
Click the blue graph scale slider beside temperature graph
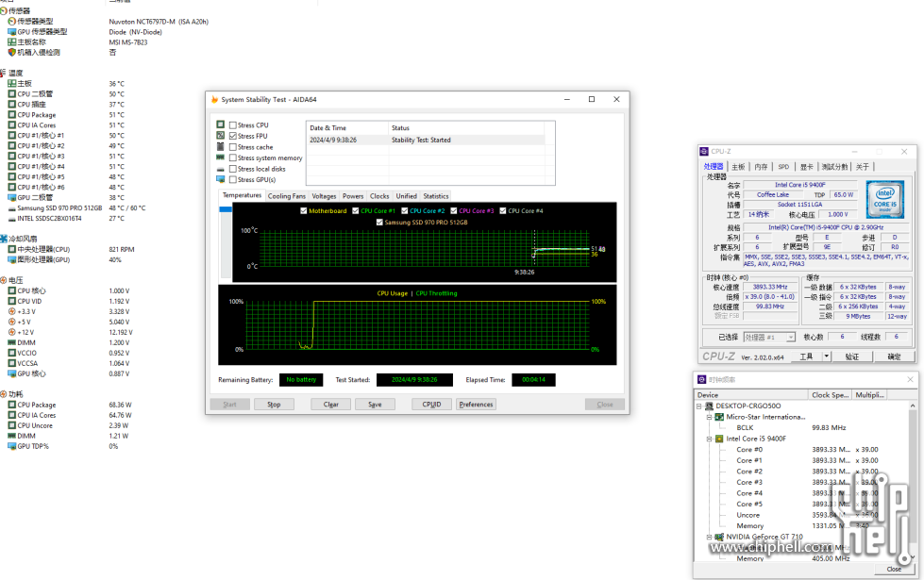(226, 209)
